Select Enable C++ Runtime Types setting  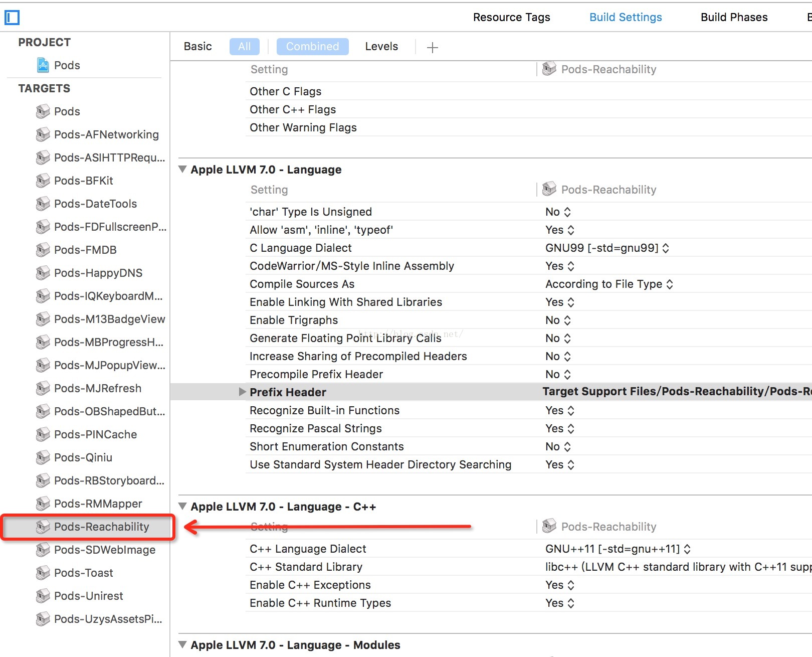click(x=320, y=603)
